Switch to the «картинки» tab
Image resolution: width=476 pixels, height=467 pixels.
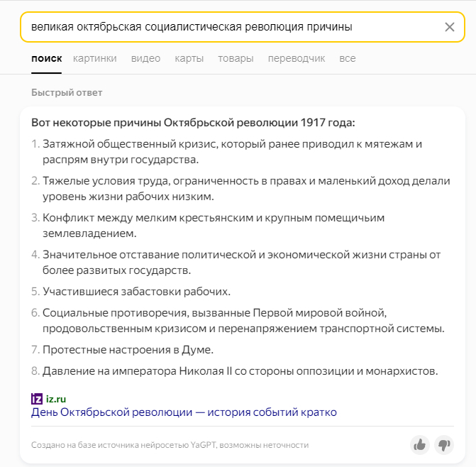94,58
